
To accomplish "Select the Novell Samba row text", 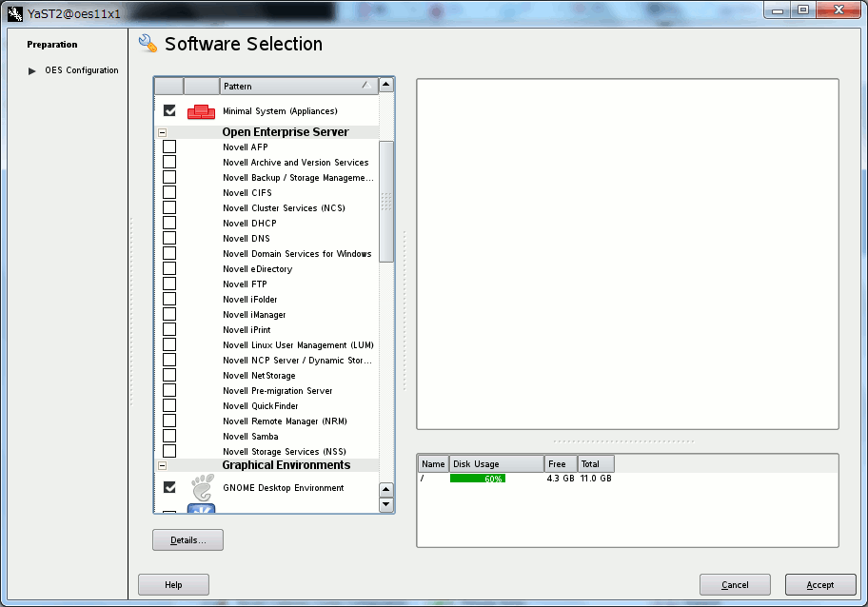I will [x=250, y=436].
